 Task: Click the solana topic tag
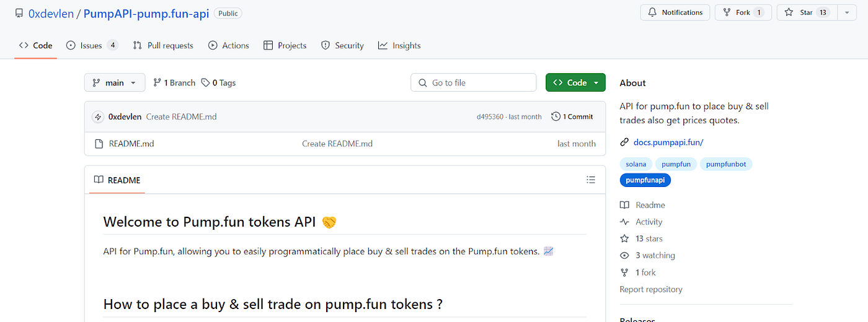[x=635, y=164]
